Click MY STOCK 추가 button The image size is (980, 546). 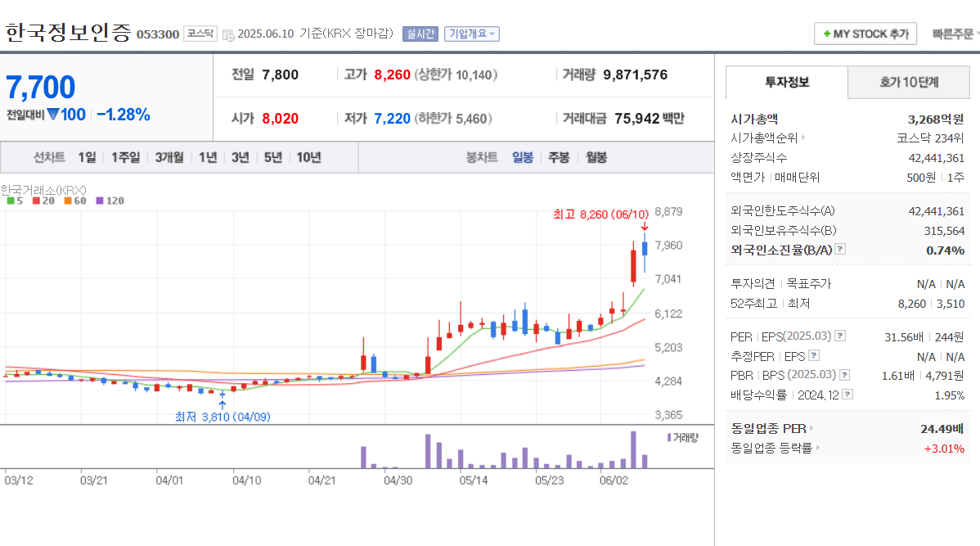click(x=865, y=34)
